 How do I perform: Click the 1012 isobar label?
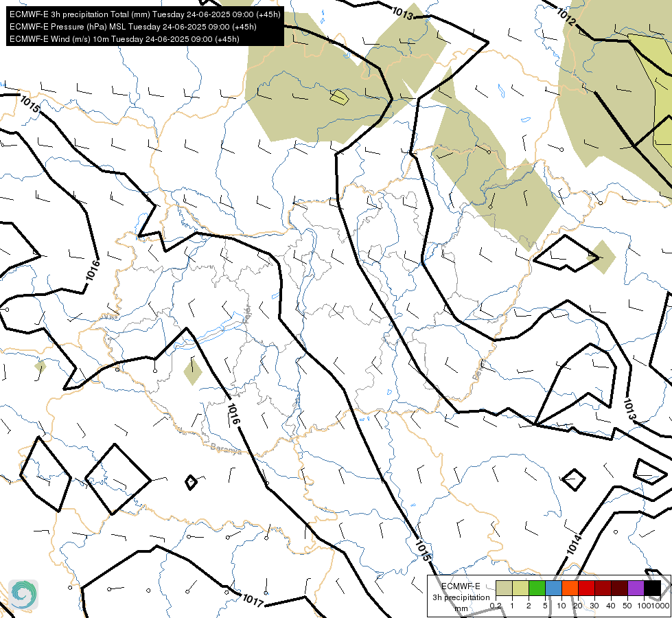[566, 16]
